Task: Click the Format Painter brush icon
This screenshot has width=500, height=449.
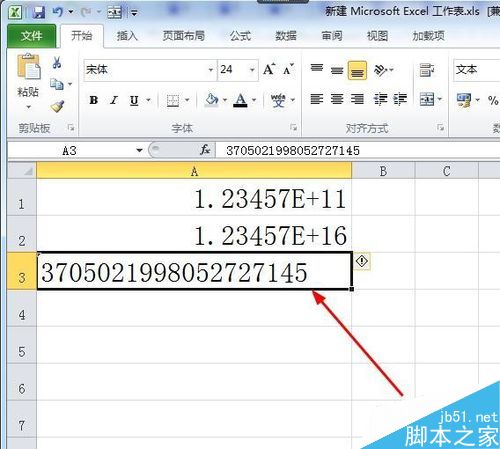Action: (x=57, y=106)
